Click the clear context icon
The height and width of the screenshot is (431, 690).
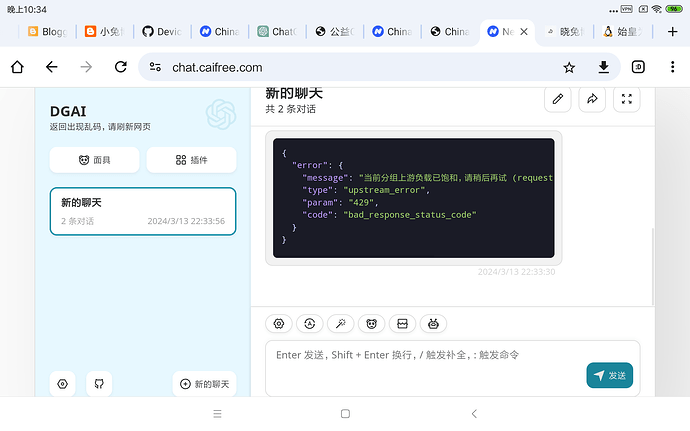(x=403, y=324)
